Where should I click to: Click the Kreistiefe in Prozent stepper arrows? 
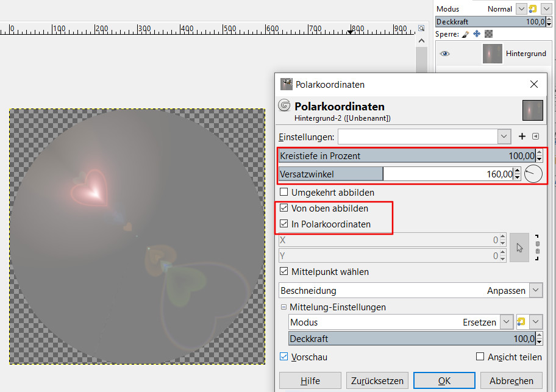tap(539, 155)
